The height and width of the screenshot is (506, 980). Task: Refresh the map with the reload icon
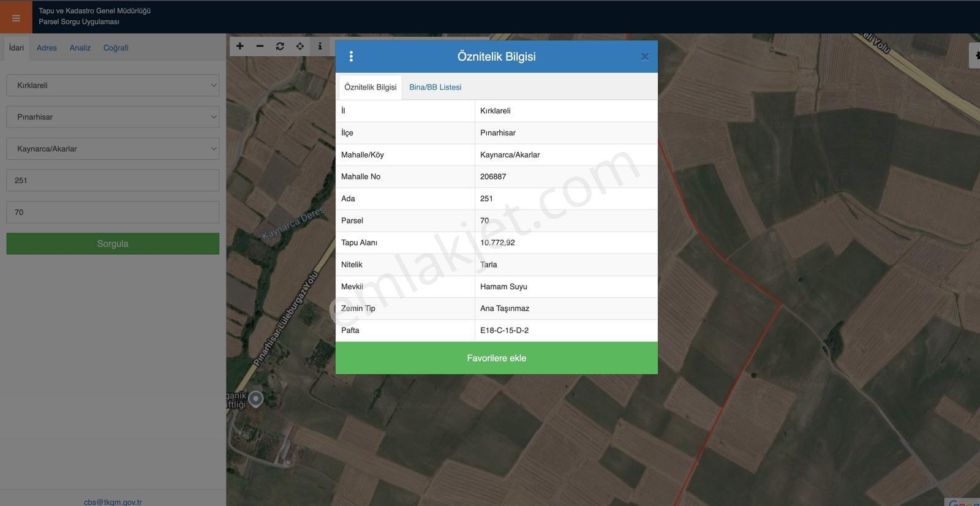[x=280, y=46]
